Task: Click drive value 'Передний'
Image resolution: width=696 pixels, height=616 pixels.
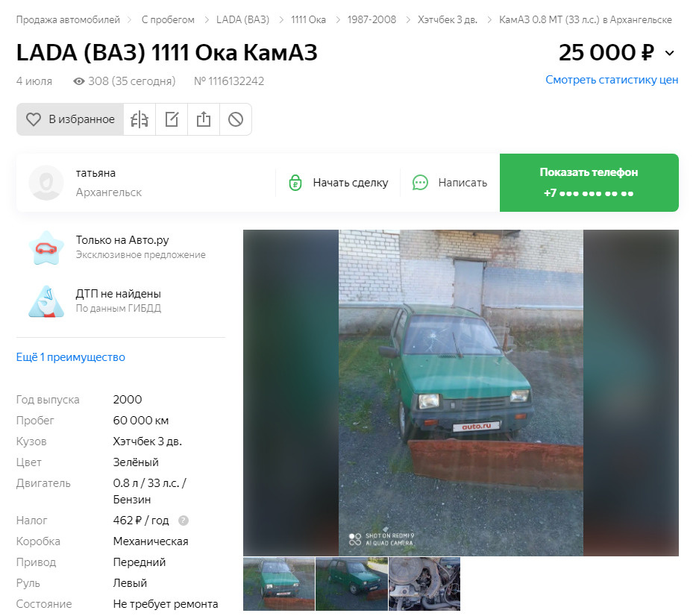Action: point(139,562)
